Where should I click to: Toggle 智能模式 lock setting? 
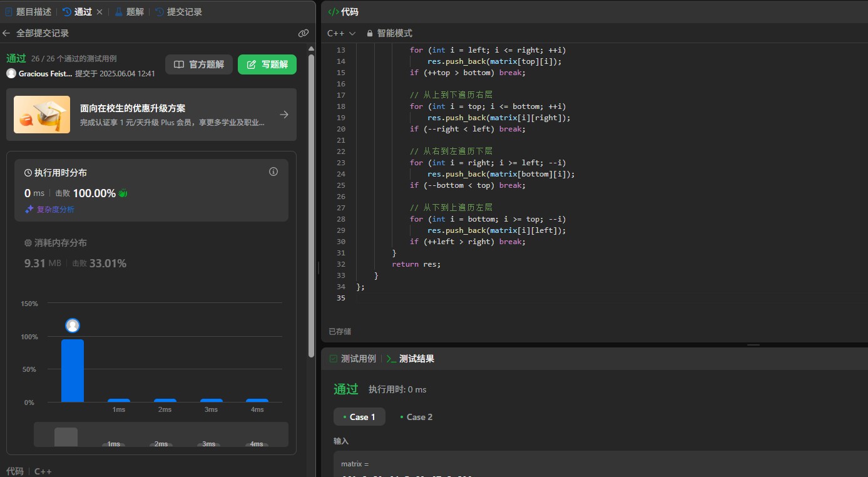point(389,33)
